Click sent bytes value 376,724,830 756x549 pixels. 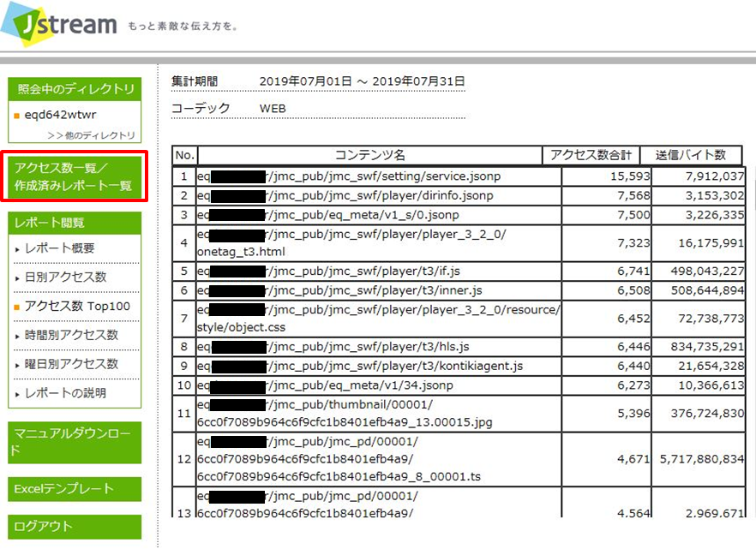[707, 413]
